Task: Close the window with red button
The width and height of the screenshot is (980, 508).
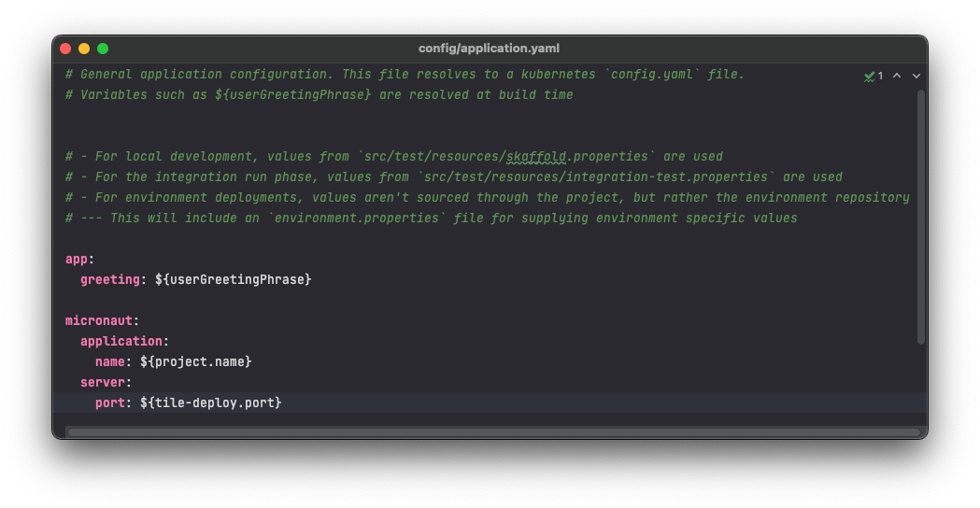Action: [x=65, y=49]
